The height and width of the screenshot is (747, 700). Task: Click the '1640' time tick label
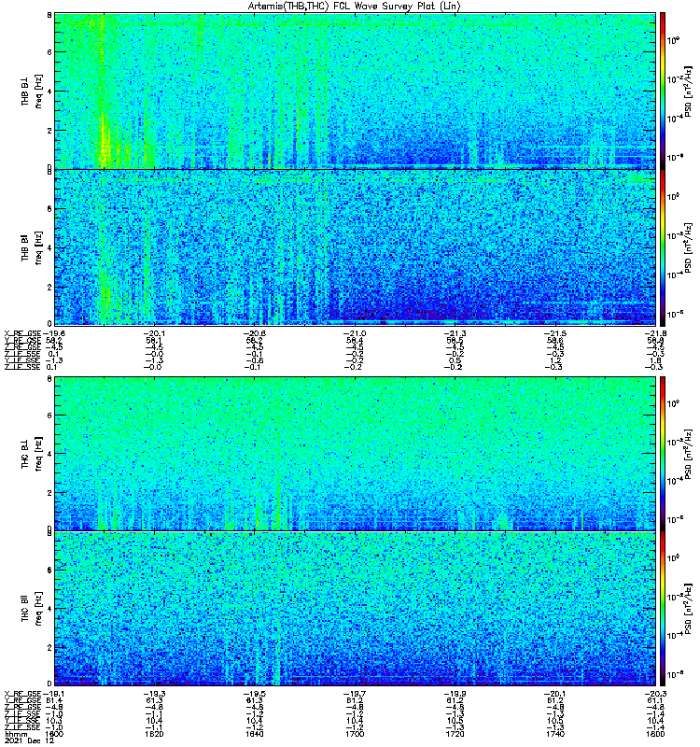(254, 734)
